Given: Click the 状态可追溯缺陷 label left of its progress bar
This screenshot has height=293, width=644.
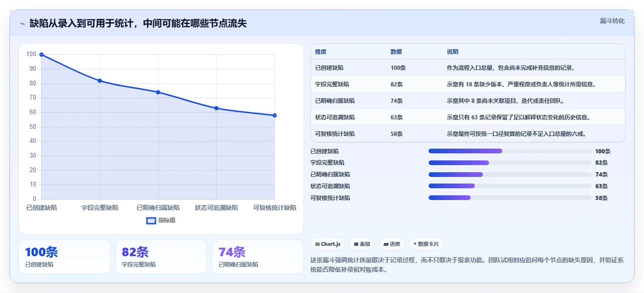Looking at the screenshot, I should (x=330, y=186).
